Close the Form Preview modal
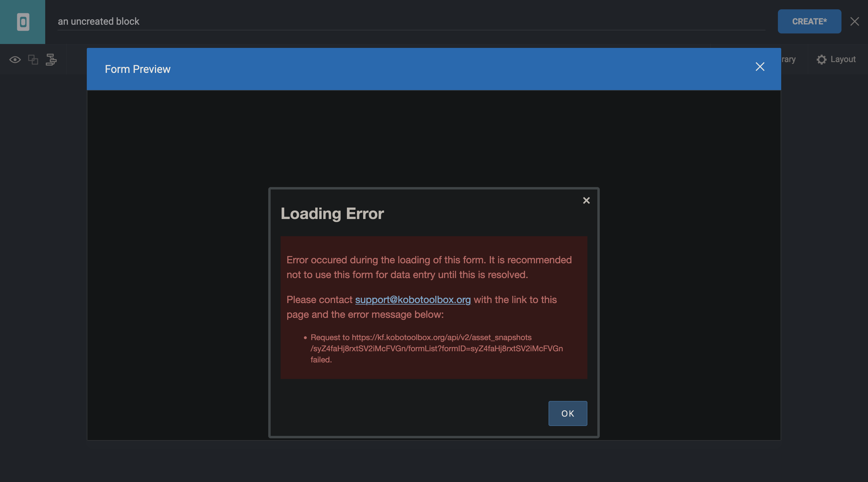This screenshot has width=868, height=482. pos(759,67)
